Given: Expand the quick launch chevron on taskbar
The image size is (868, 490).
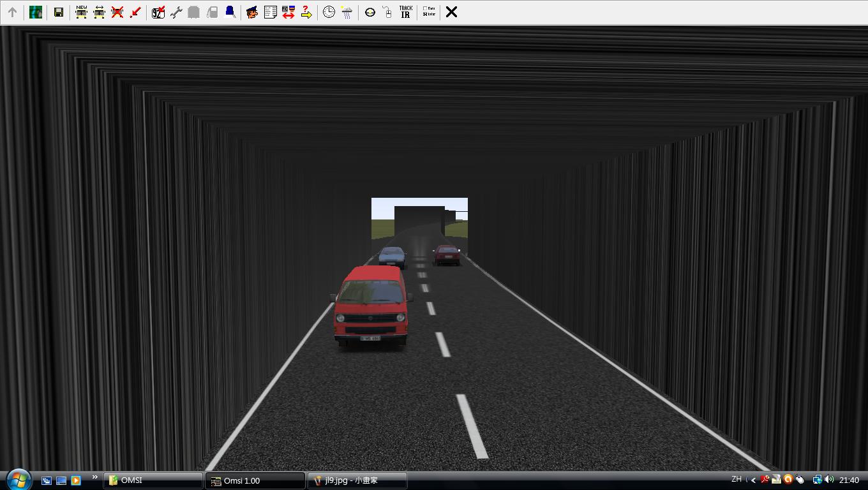Looking at the screenshot, I should [x=95, y=477].
